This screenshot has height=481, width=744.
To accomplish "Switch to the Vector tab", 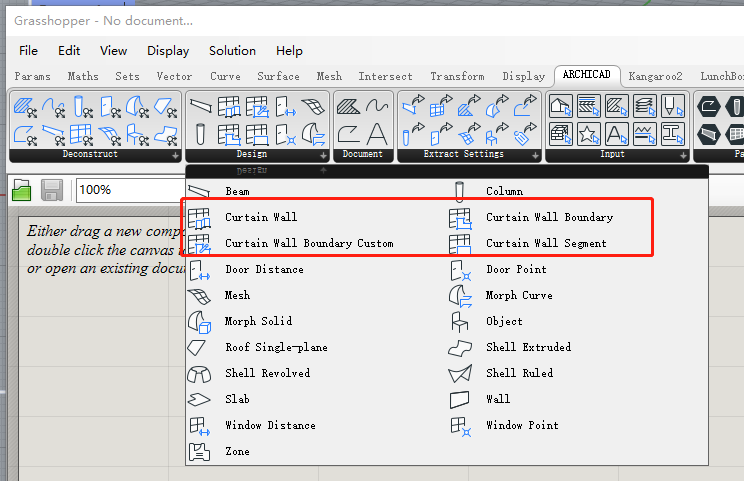I will (x=174, y=76).
